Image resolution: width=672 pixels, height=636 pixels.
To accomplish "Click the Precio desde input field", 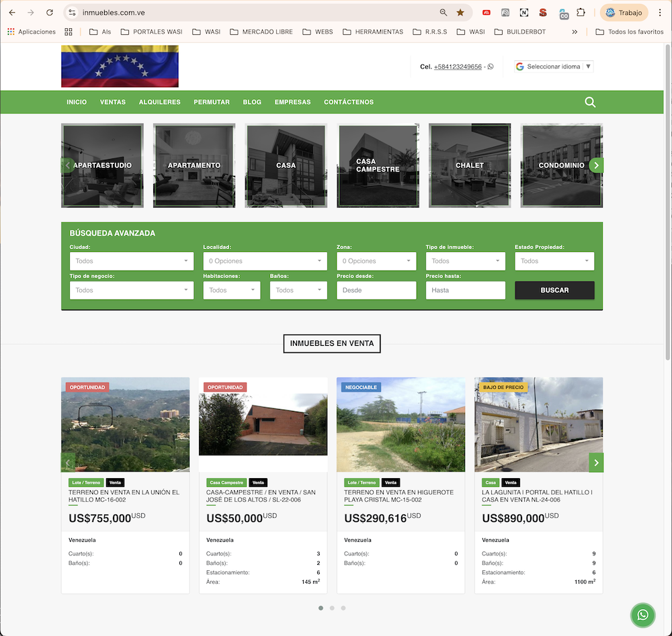I will 376,290.
